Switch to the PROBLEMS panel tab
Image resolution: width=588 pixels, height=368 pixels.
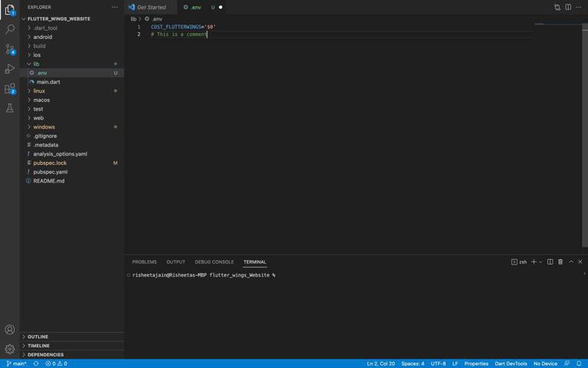coord(145,261)
